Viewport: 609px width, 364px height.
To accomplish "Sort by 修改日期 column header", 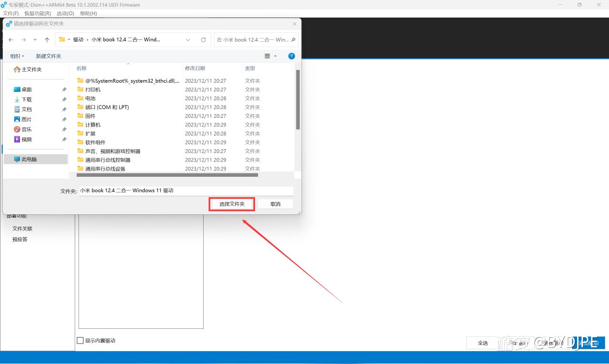I will tap(195, 68).
